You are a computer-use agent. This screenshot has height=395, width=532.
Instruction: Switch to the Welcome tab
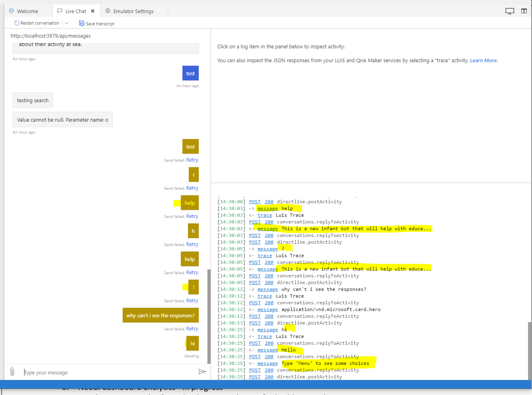tap(28, 11)
